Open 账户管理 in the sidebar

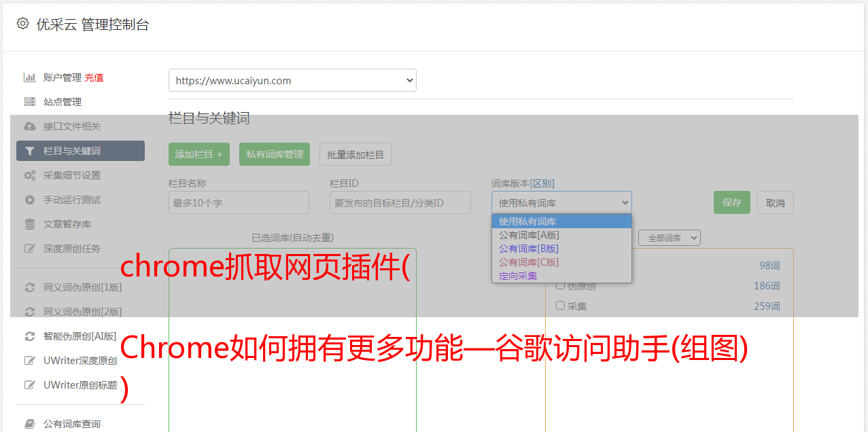tap(63, 77)
